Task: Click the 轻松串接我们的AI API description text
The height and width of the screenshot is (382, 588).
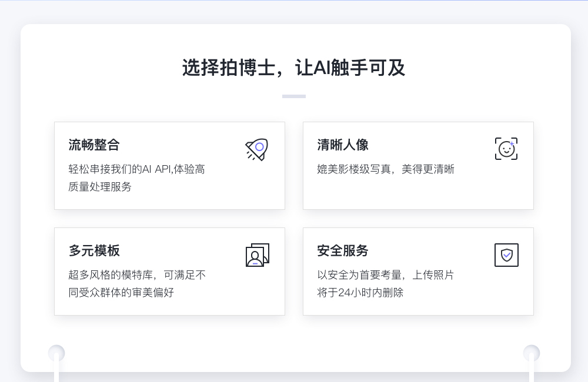Action: (x=136, y=169)
